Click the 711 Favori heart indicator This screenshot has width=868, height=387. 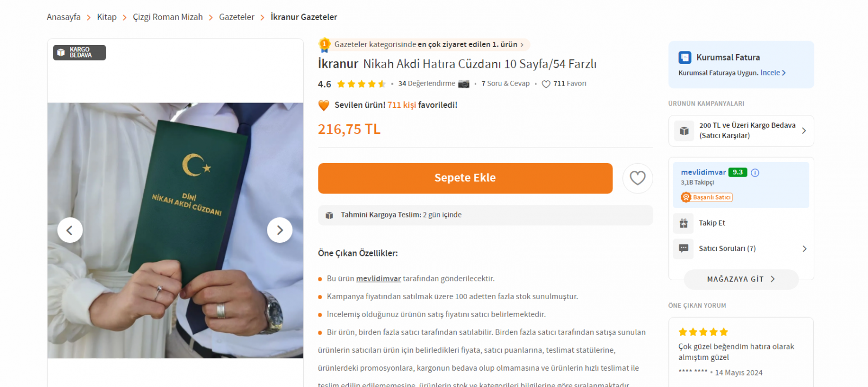564,83
